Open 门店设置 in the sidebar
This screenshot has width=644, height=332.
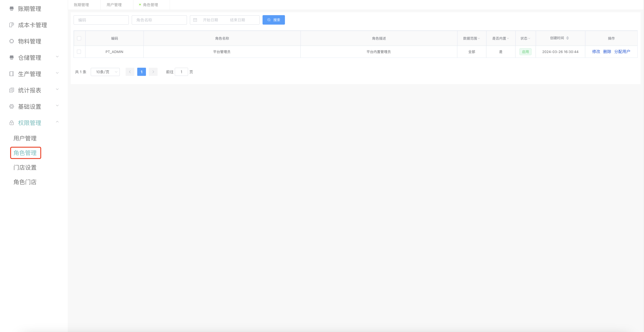[25, 167]
